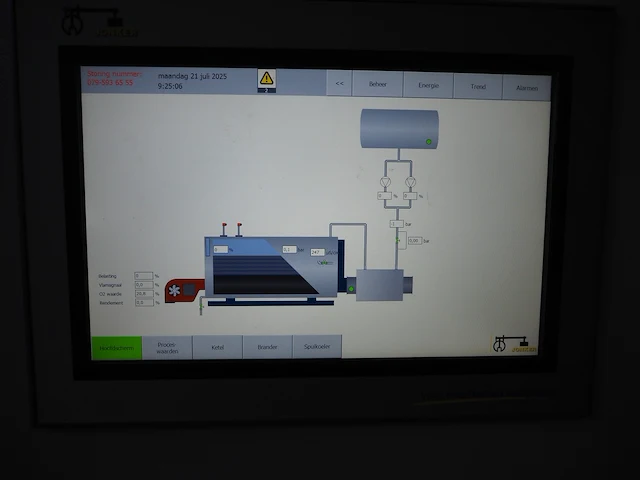This screenshot has height=480, width=640.
Task: Click the Vlamsignaal label
Action: click(110, 285)
